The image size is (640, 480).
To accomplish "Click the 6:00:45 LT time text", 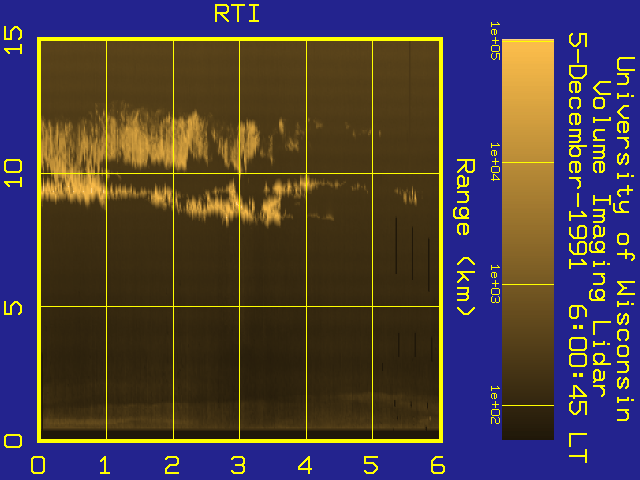I will (578, 384).
